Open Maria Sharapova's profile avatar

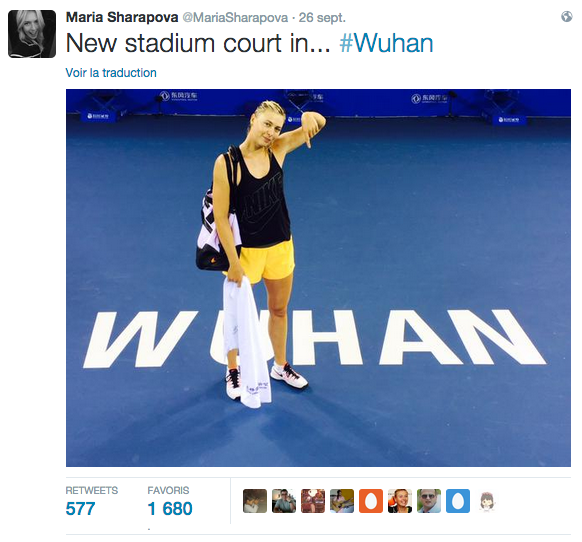pyautogui.click(x=32, y=34)
